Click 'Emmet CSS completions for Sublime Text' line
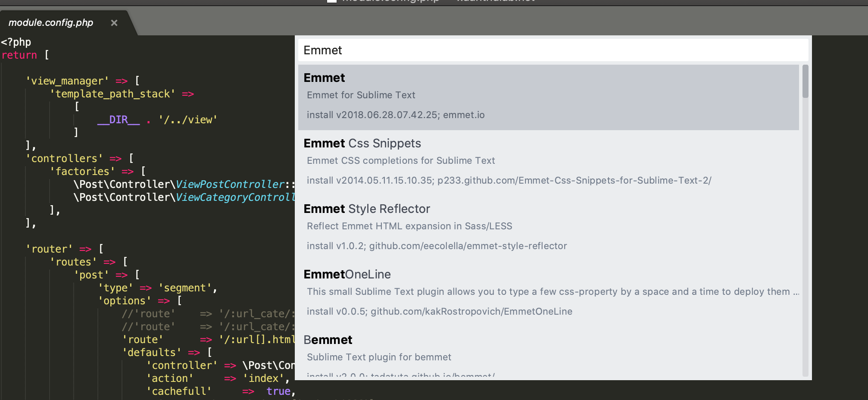The image size is (868, 400). tap(401, 161)
